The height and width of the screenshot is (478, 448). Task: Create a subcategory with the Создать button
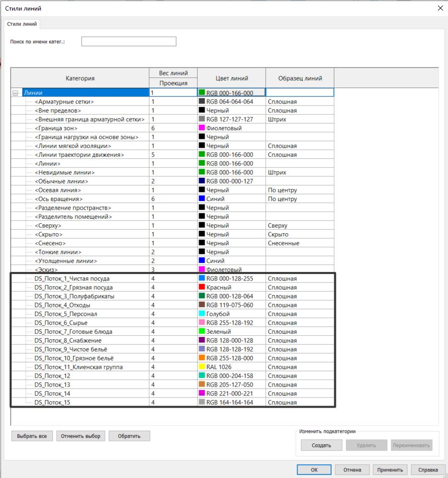point(321,445)
